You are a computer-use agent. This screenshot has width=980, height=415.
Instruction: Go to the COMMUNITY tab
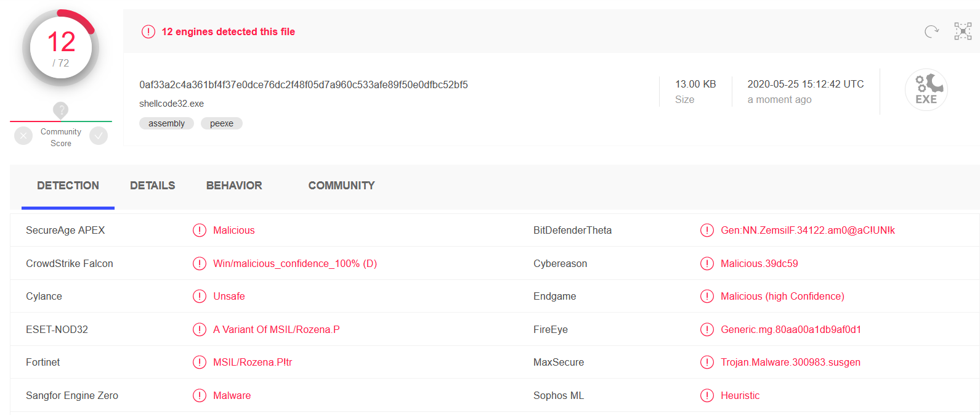click(x=341, y=186)
